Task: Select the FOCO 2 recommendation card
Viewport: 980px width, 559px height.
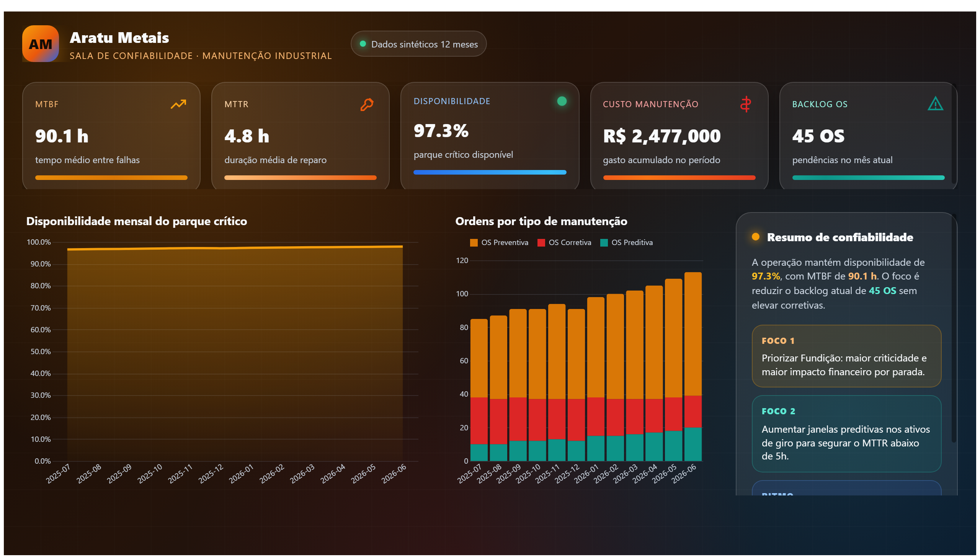Action: pyautogui.click(x=846, y=434)
